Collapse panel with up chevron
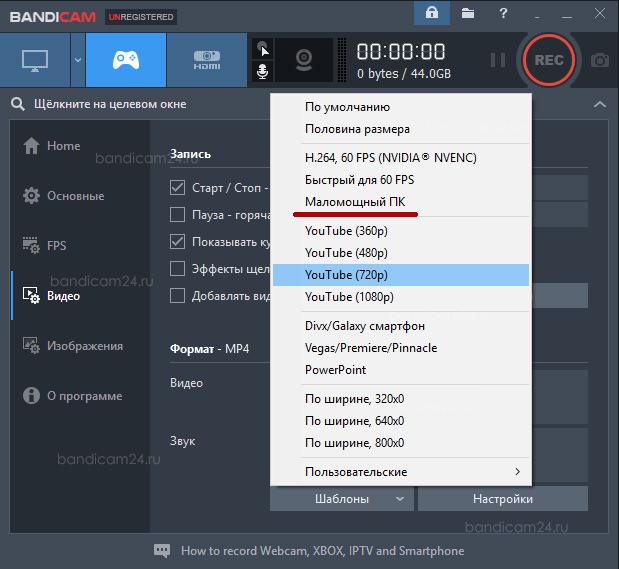This screenshot has width=619, height=569. click(x=600, y=104)
